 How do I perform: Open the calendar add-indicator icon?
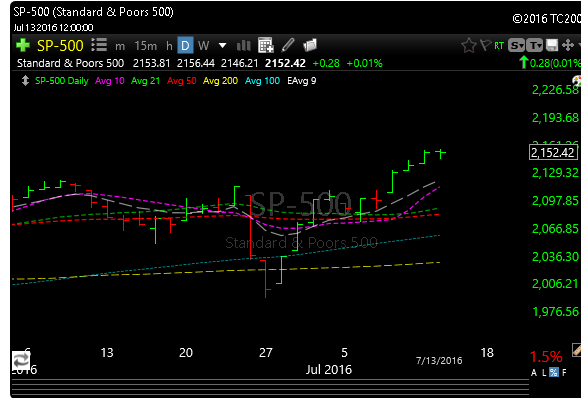265,45
